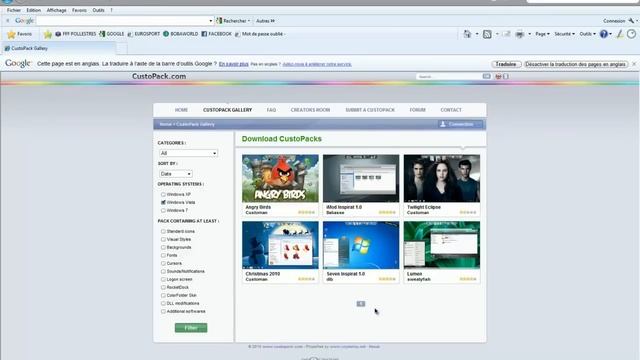Toggle the Windows XP checkbox
The height and width of the screenshot is (360, 640).
point(163,195)
